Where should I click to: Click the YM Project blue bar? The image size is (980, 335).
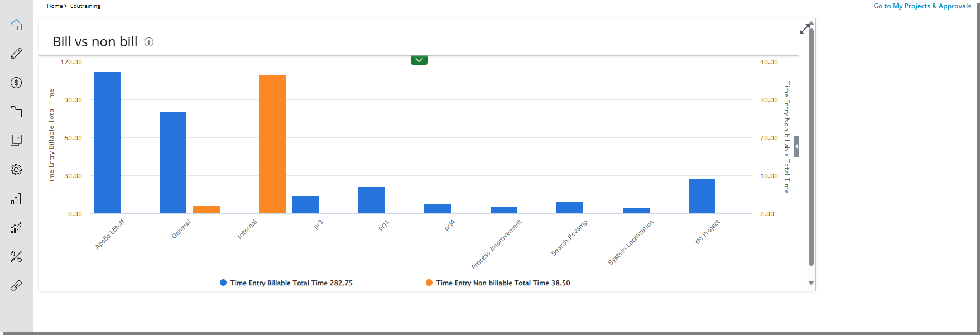[x=702, y=196]
